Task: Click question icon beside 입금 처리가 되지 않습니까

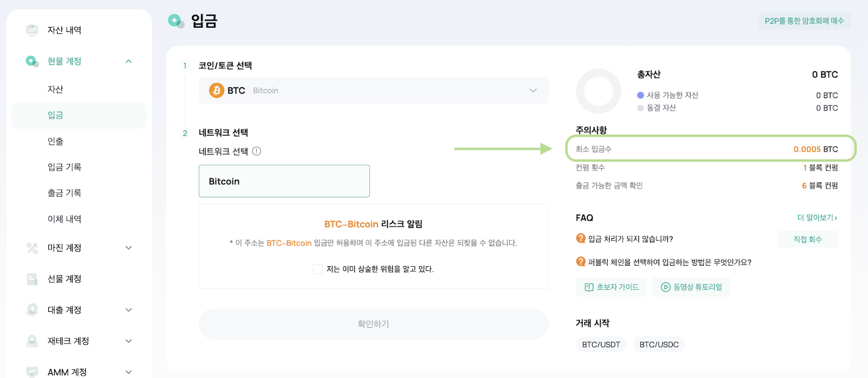Action: (580, 239)
